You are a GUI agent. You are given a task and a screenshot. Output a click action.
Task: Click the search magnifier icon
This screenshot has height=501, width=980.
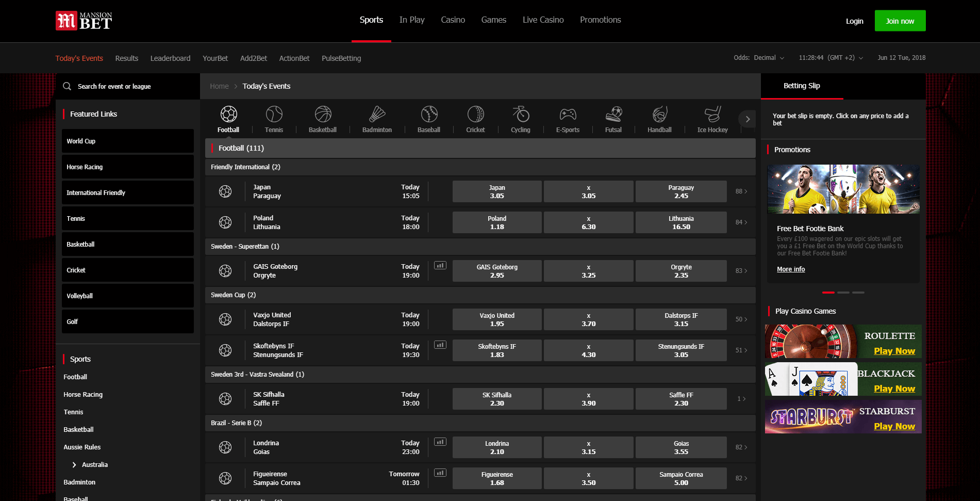(x=67, y=86)
